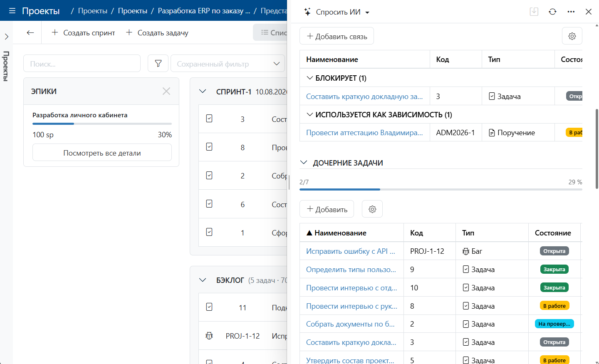Open the more options ellipsis menu
The width and height of the screenshot is (599, 364).
(571, 12)
